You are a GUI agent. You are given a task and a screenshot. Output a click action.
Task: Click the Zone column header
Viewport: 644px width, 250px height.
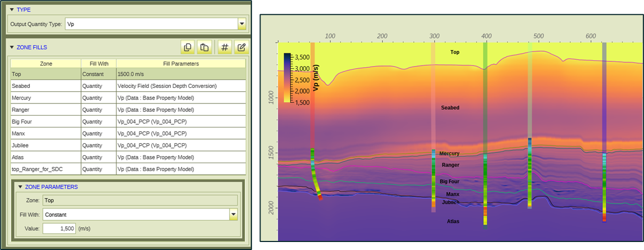tap(46, 63)
